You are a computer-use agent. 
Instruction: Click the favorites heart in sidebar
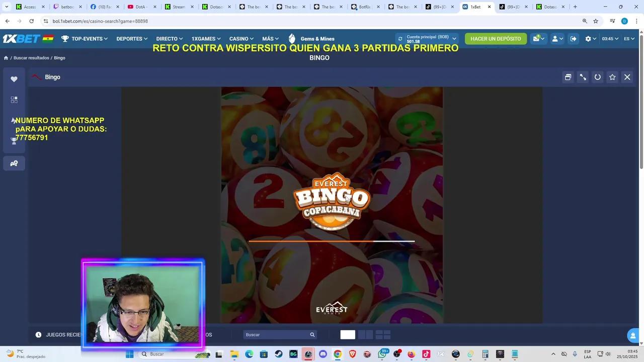click(14, 79)
